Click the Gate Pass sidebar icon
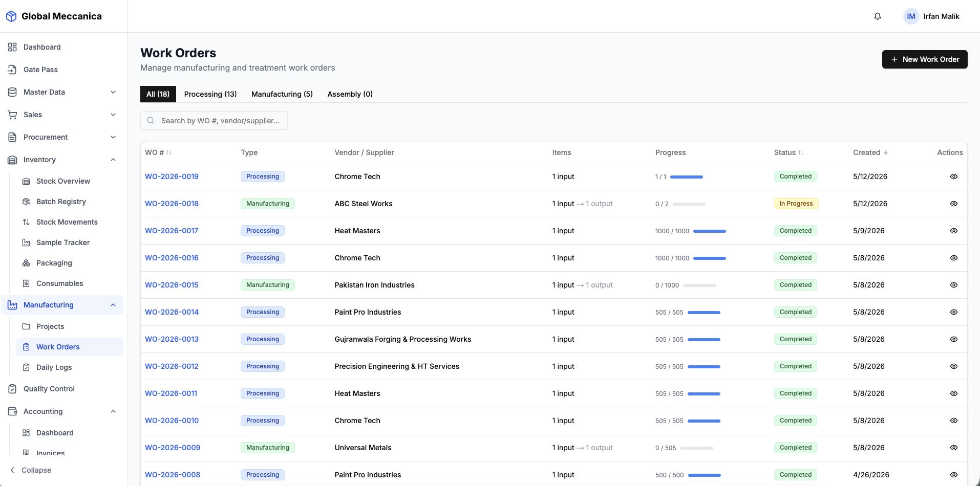This screenshot has width=980, height=486. coord(12,70)
